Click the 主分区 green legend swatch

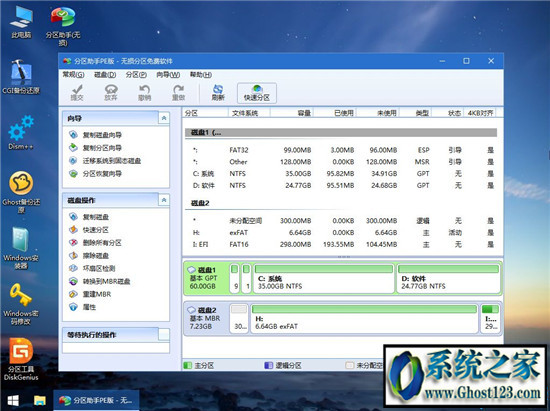(x=188, y=365)
